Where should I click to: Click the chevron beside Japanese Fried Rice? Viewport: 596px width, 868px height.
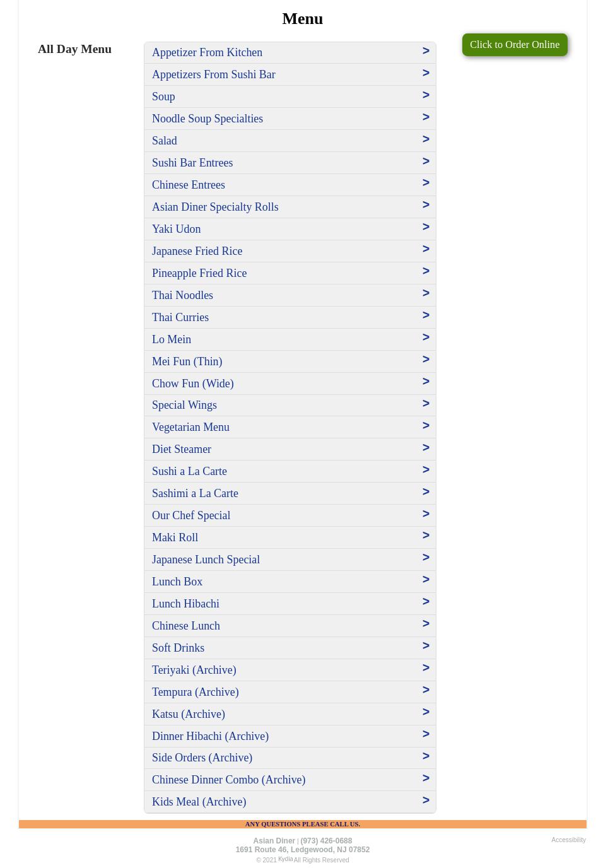pos(426,249)
